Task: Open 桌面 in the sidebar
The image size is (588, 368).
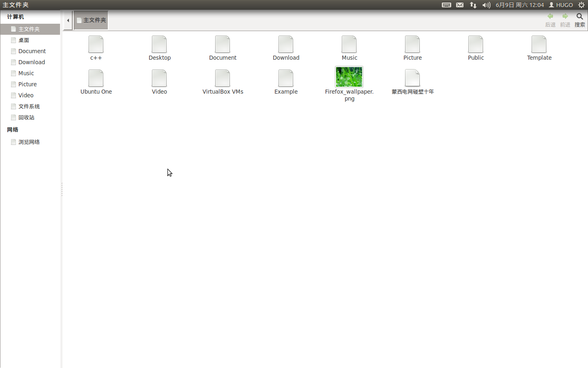Action: 30,40
